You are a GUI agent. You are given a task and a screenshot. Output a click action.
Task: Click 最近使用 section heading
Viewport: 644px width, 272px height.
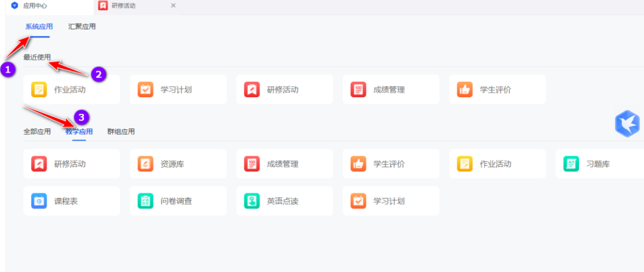pos(37,57)
